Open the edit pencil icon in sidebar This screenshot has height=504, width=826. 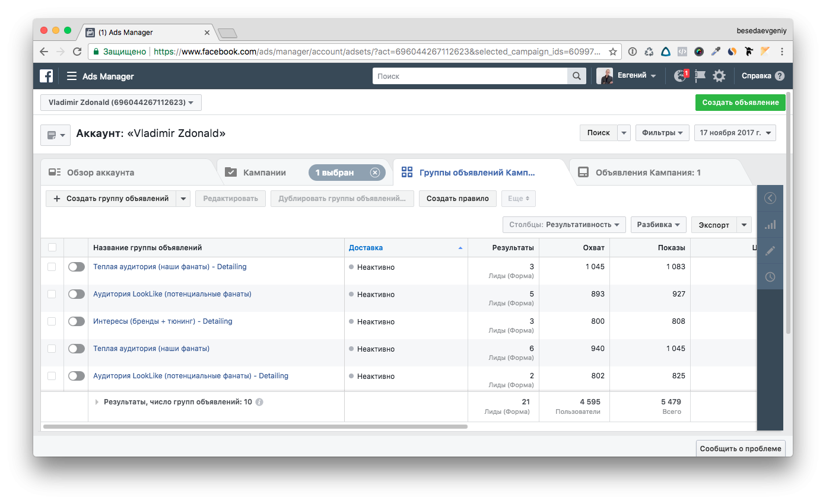coord(770,251)
